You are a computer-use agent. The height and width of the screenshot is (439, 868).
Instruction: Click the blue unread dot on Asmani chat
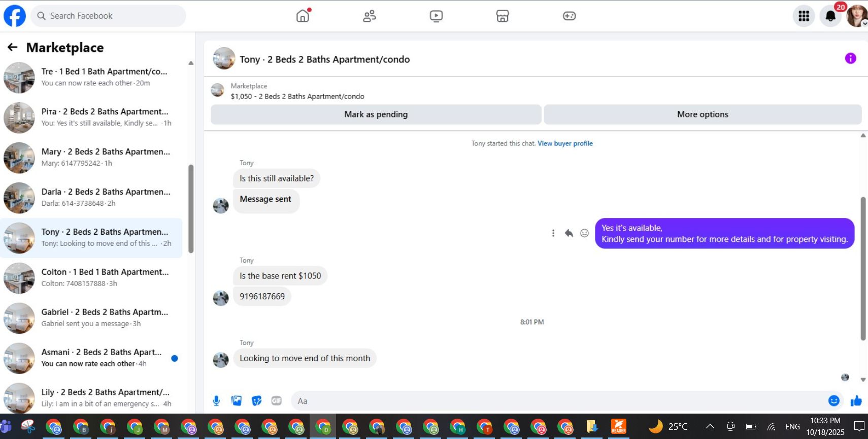coord(175,358)
